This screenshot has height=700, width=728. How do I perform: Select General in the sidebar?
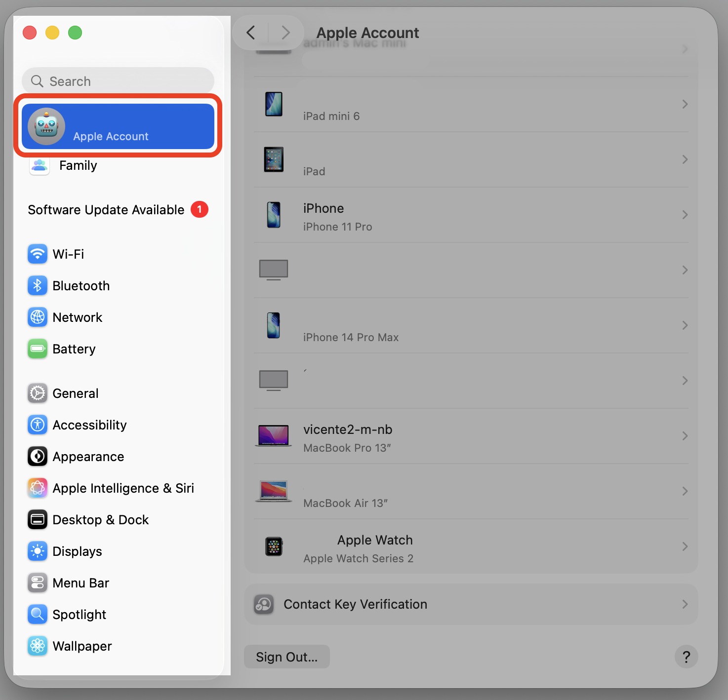[118, 393]
